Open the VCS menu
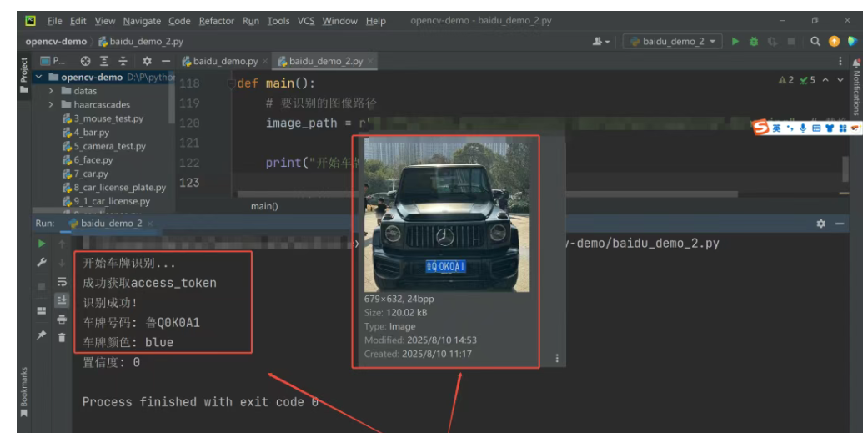Viewport: 868px width, 433px height. click(x=305, y=21)
